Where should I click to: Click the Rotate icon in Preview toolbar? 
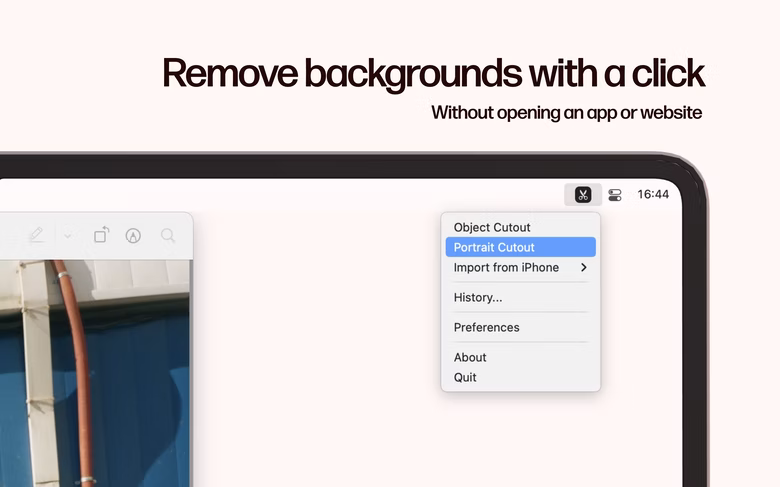tap(101, 235)
